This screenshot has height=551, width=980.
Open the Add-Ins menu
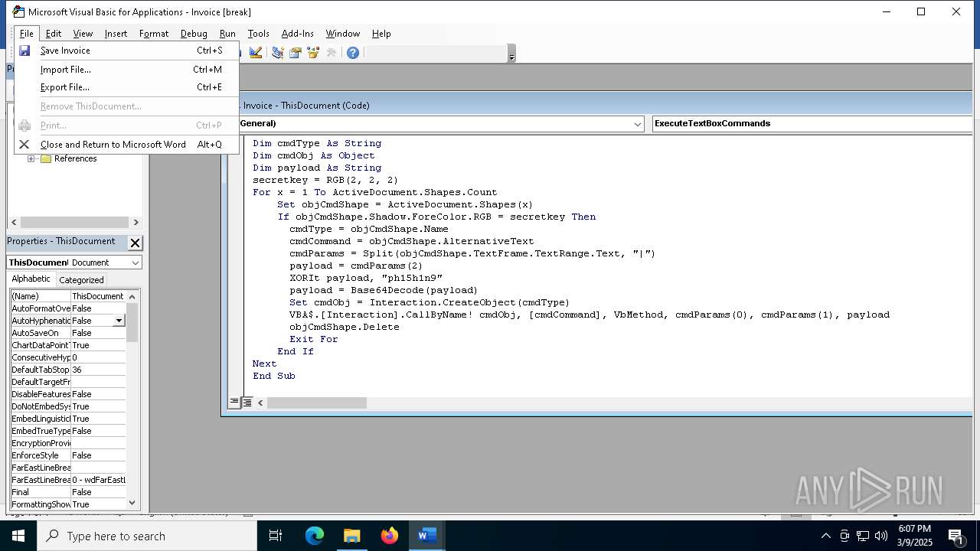click(x=298, y=34)
